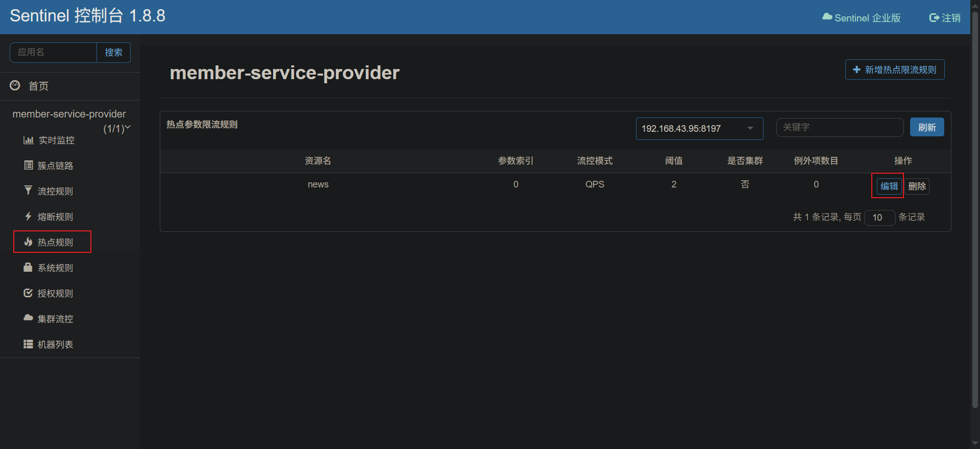Delete the news hotspot rule
The image size is (980, 449).
tap(917, 186)
